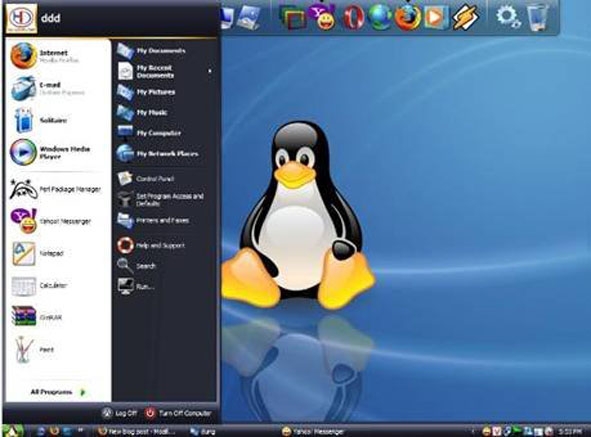Expand All Programs list

(58, 392)
